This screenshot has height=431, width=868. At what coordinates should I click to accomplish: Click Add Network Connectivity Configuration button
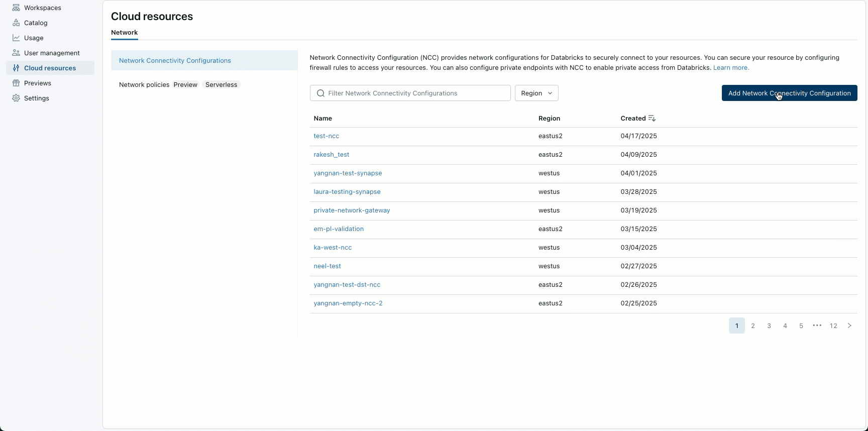pos(789,93)
